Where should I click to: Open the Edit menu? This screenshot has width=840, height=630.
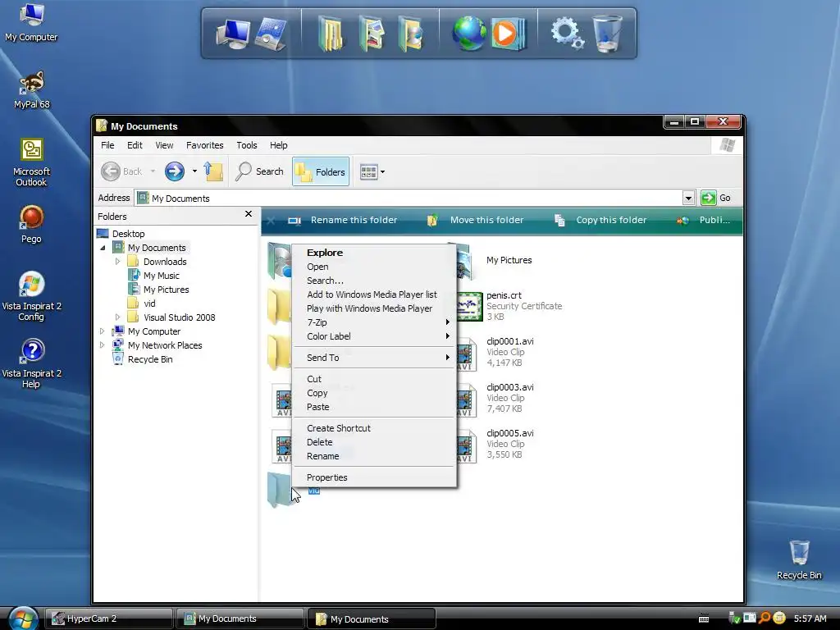[135, 145]
